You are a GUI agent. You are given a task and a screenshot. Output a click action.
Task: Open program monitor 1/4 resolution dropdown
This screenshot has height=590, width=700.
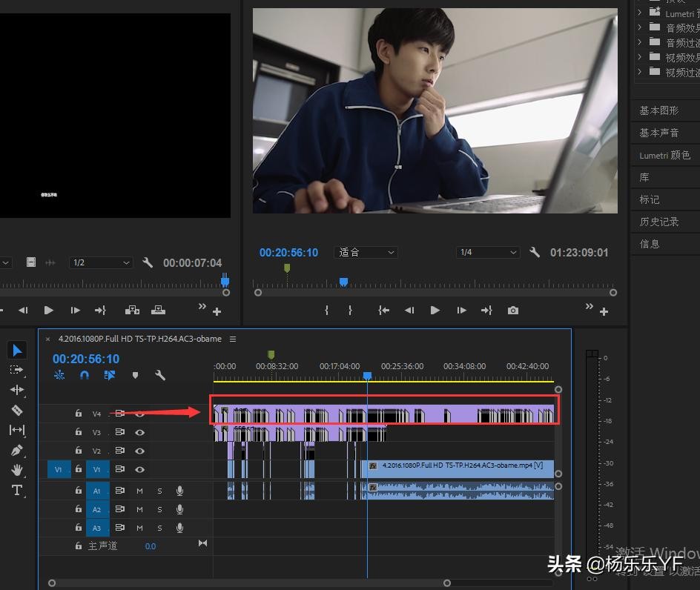point(487,253)
